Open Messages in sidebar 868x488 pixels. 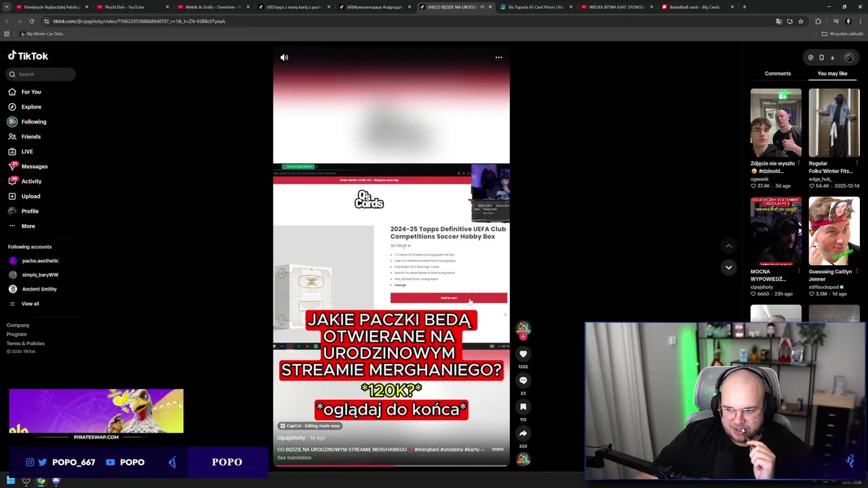[28, 166]
